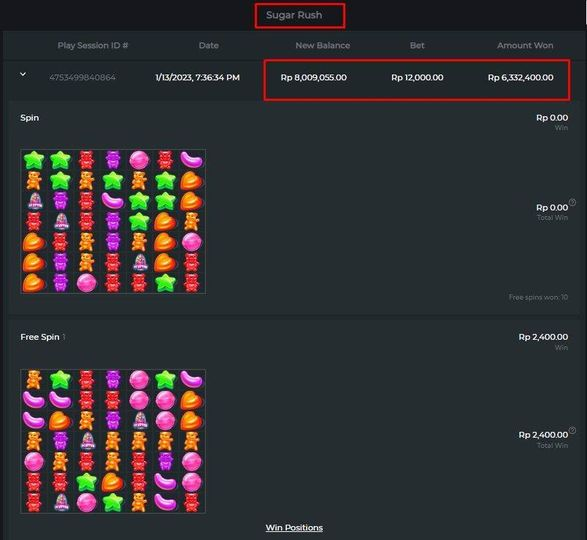Click the Total Win help icon beside Rp 0.00
The height and width of the screenshot is (540, 587).
[x=572, y=202]
